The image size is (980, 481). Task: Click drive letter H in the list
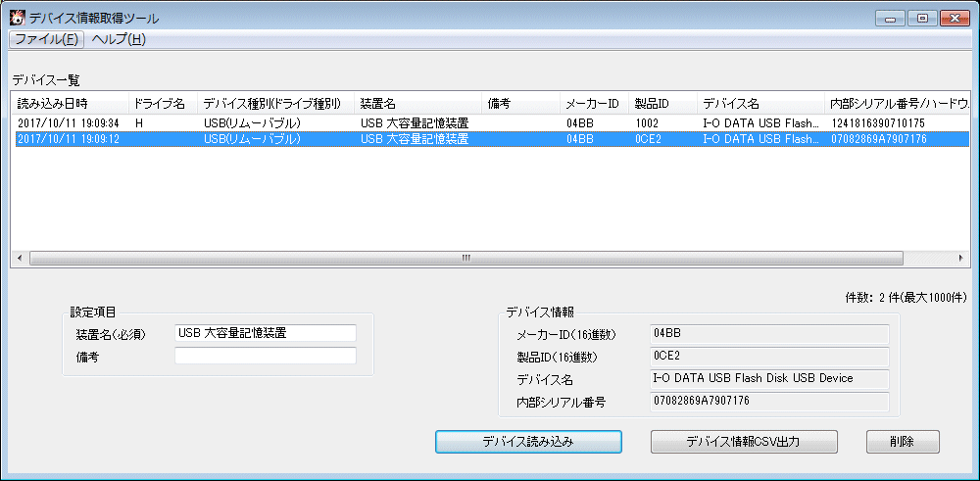pyautogui.click(x=139, y=123)
